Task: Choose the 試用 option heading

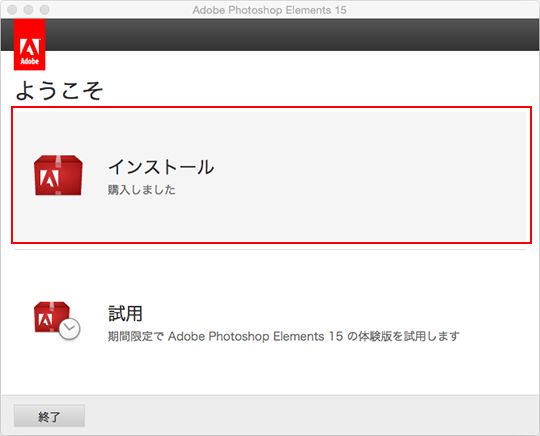Action: (125, 313)
